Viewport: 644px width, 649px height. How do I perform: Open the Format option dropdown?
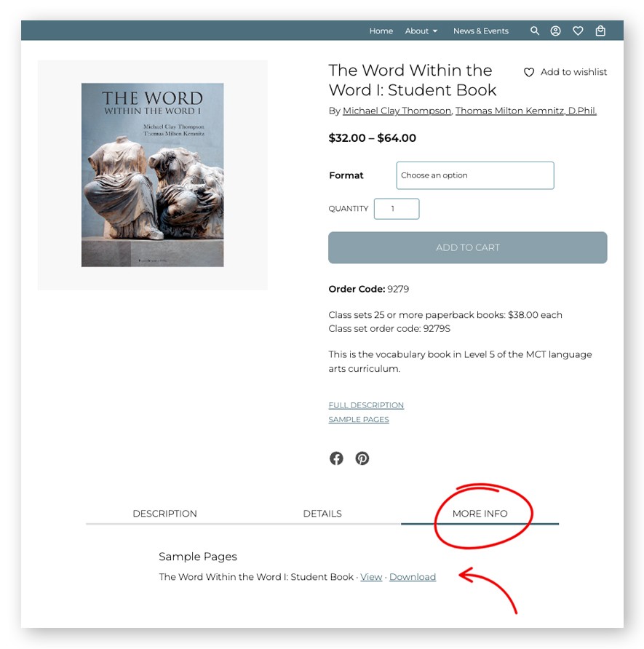475,175
